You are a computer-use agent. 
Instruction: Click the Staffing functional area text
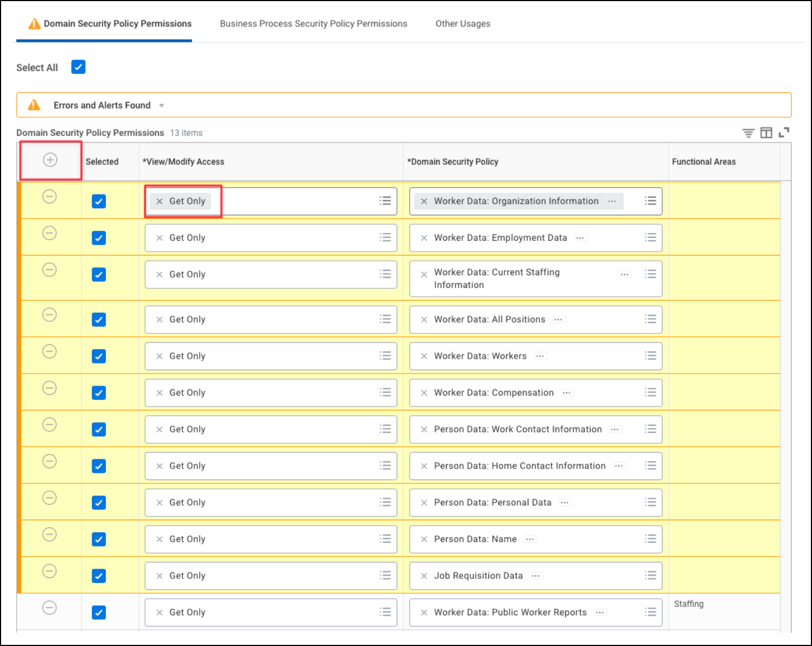click(x=689, y=604)
